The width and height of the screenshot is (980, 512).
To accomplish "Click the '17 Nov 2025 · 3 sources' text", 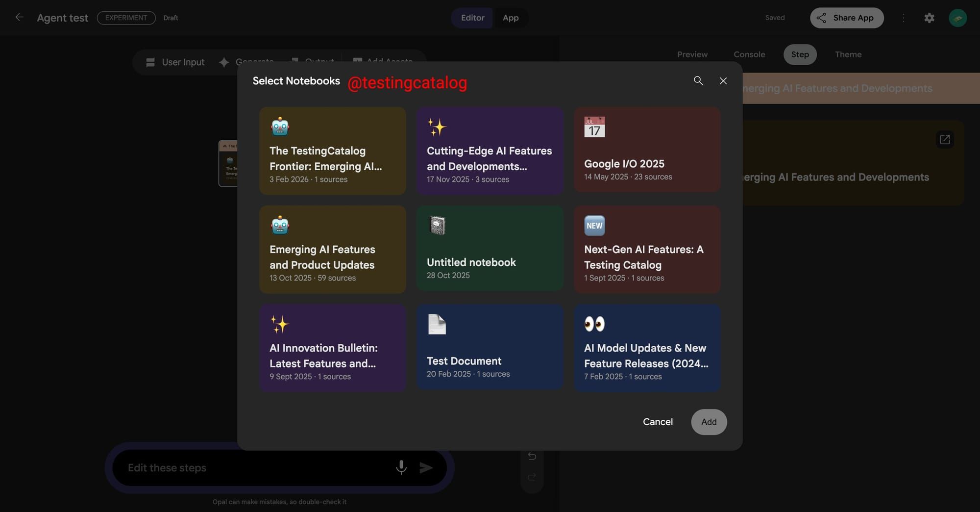I will [x=467, y=179].
